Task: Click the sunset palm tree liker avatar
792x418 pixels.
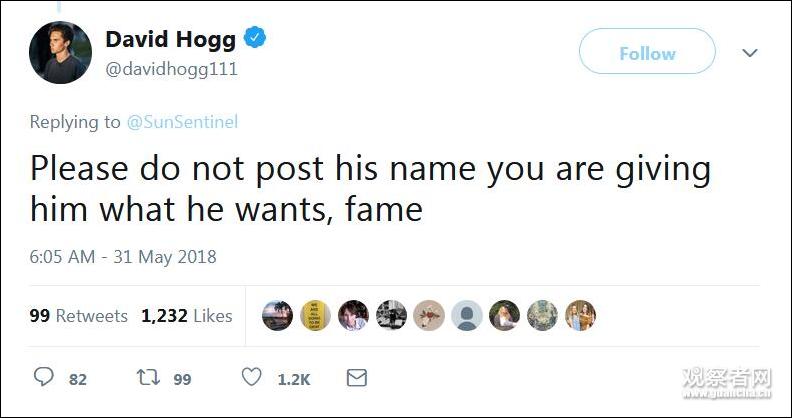Action: (x=277, y=315)
